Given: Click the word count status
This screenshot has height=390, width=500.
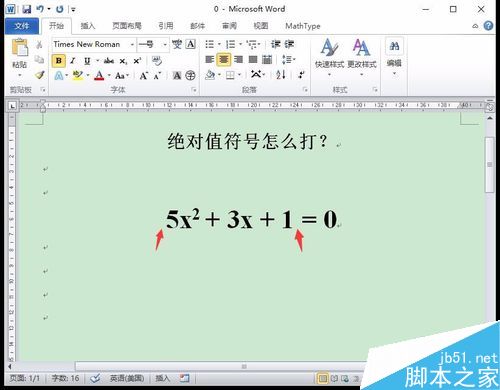Looking at the screenshot, I should [65, 378].
